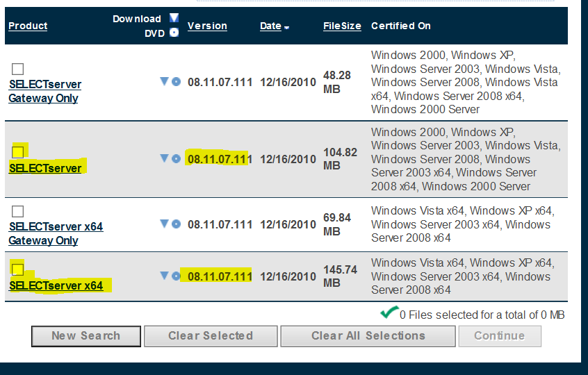Click highlighted version in 145.74 MB row

[220, 276]
